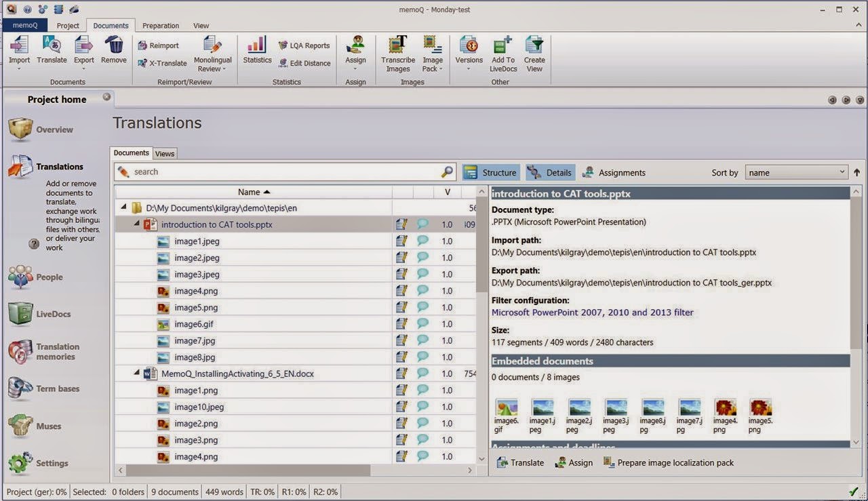
Task: Open the People section
Action: [35, 277]
